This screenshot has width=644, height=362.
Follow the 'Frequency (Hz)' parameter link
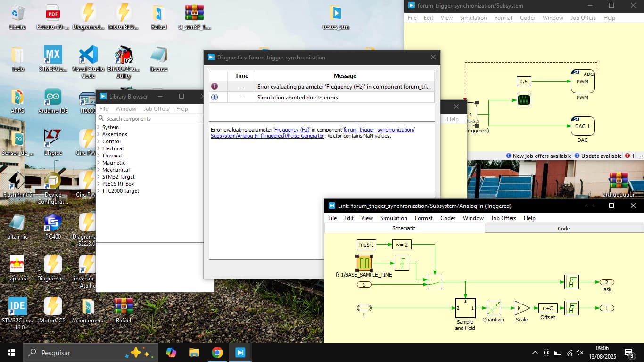pyautogui.click(x=292, y=130)
